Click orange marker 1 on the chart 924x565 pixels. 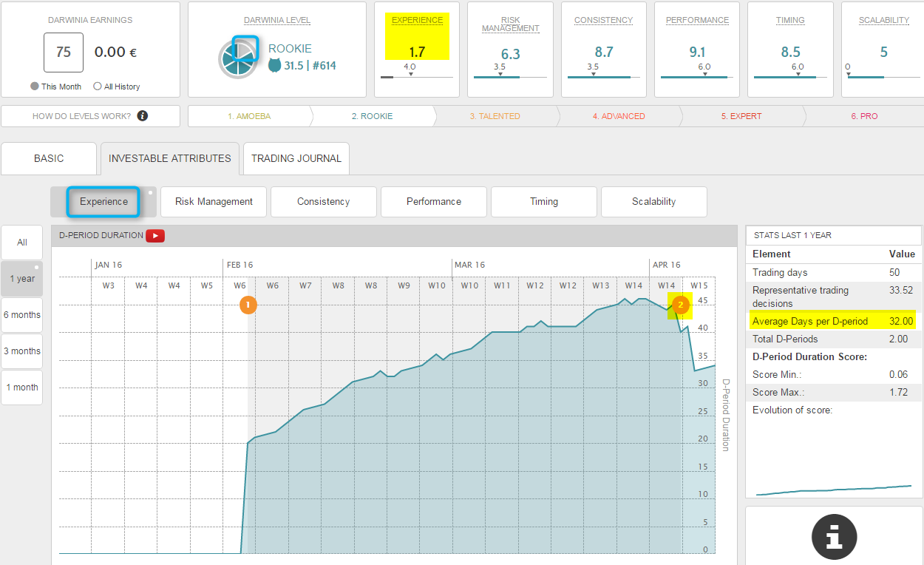coord(248,304)
